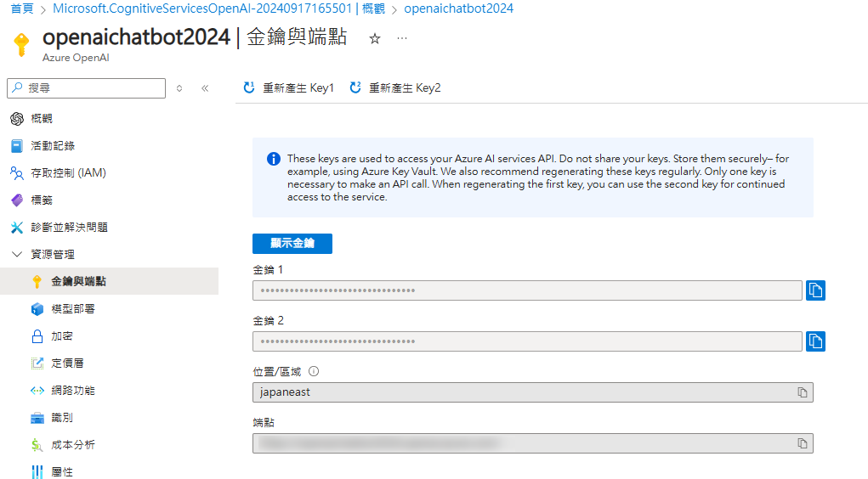The width and height of the screenshot is (868, 479).
Task: Click the 金鑰 2 masked field
Action: coord(527,341)
